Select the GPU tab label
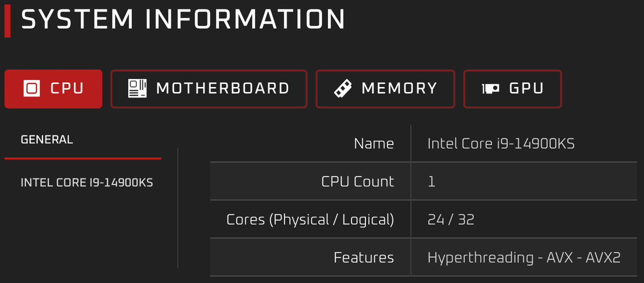This screenshot has height=283, width=644. [x=526, y=89]
